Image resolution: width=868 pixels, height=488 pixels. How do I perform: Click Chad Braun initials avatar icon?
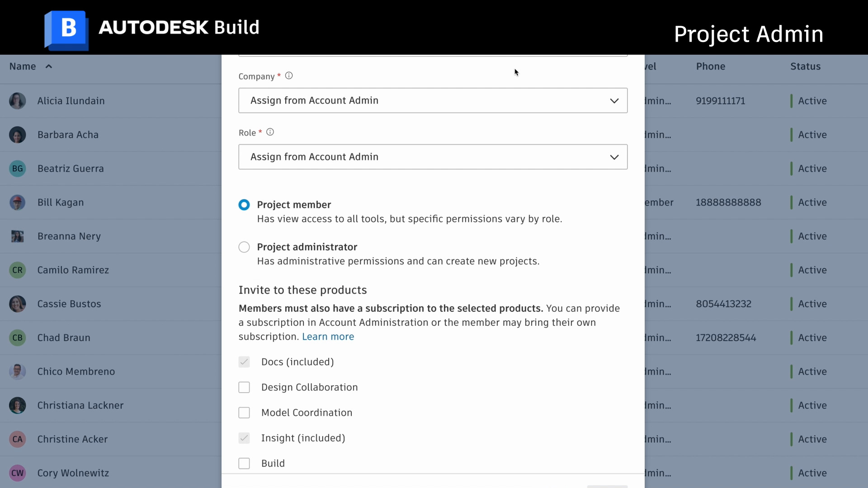17,337
